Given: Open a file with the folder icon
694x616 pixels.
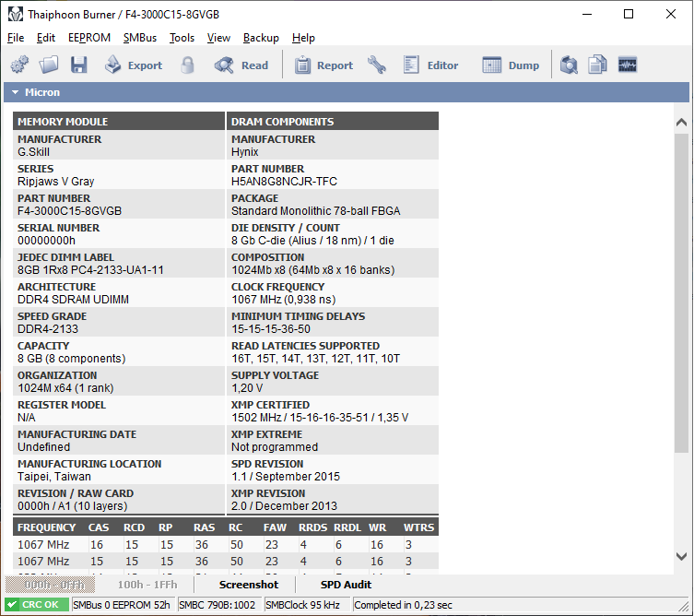Looking at the screenshot, I should click(x=49, y=65).
